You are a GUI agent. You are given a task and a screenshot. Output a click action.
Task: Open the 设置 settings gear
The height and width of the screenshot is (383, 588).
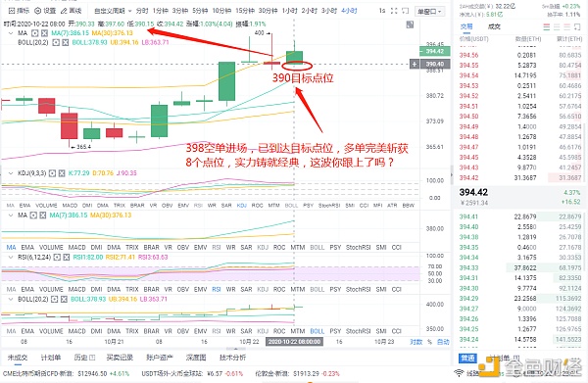click(x=37, y=11)
